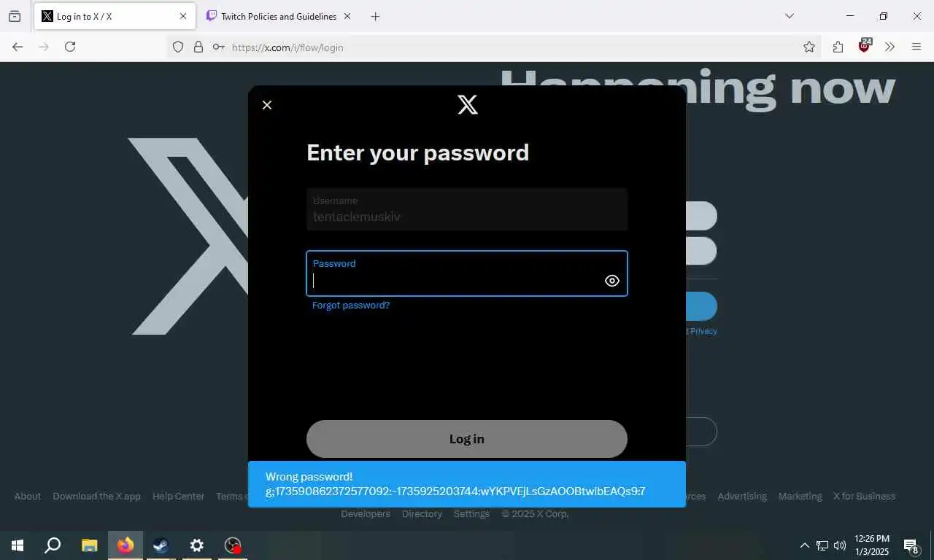Open the tracking protection shield icon

(x=178, y=47)
